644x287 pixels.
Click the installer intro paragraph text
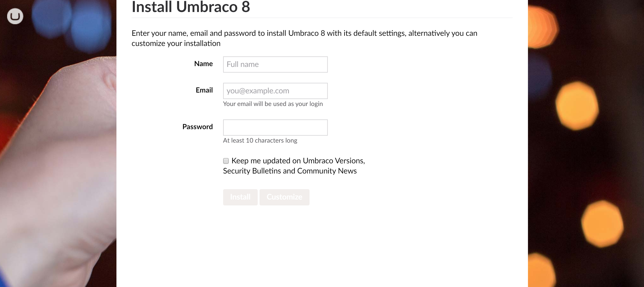point(304,38)
